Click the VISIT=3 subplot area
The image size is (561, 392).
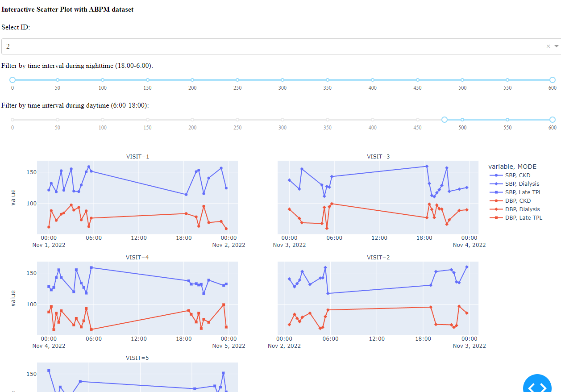378,197
